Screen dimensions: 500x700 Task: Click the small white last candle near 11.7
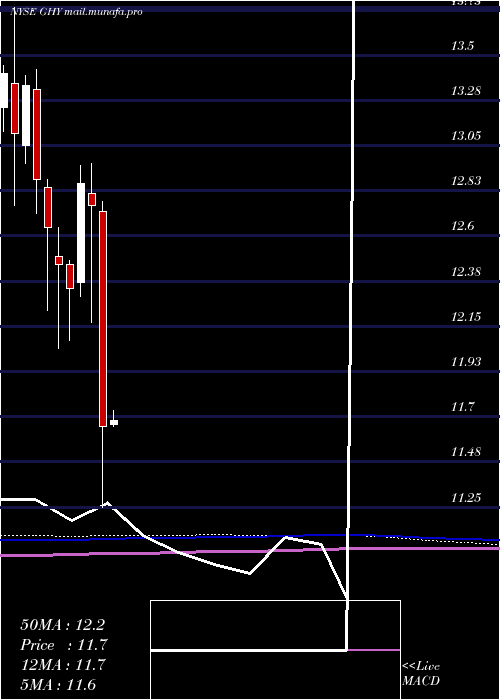click(114, 422)
